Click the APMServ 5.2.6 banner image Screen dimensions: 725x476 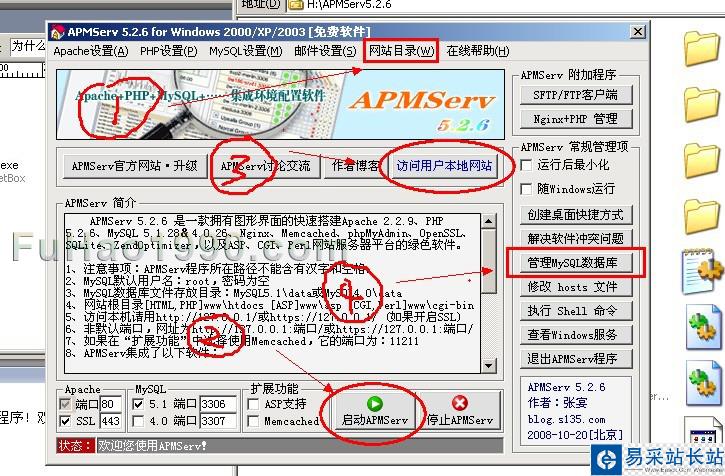pyautogui.click(x=280, y=105)
